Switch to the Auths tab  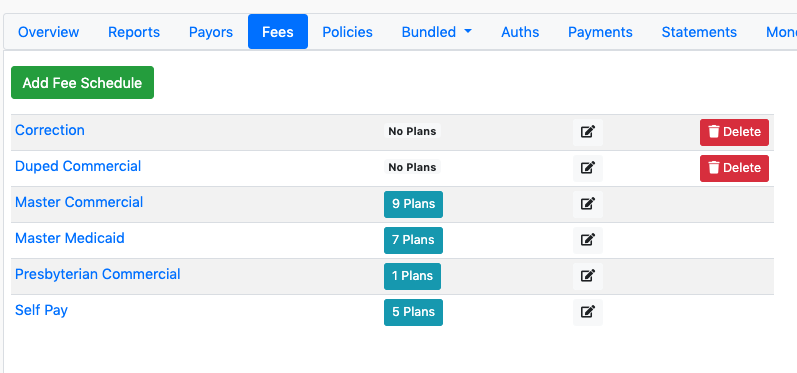520,32
